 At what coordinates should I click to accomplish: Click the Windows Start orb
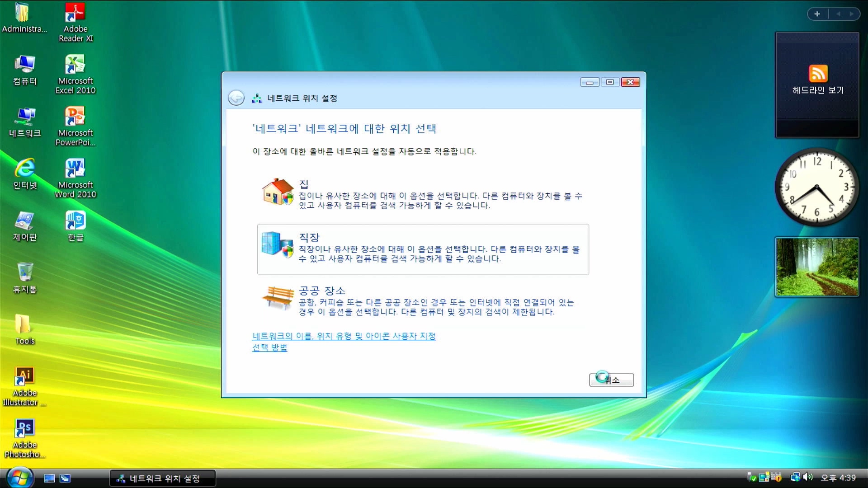(x=20, y=478)
